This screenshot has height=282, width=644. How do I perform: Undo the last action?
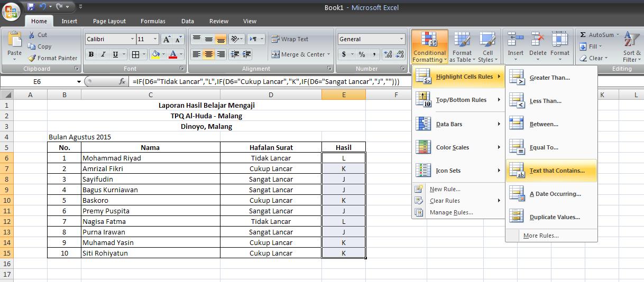tap(43, 7)
